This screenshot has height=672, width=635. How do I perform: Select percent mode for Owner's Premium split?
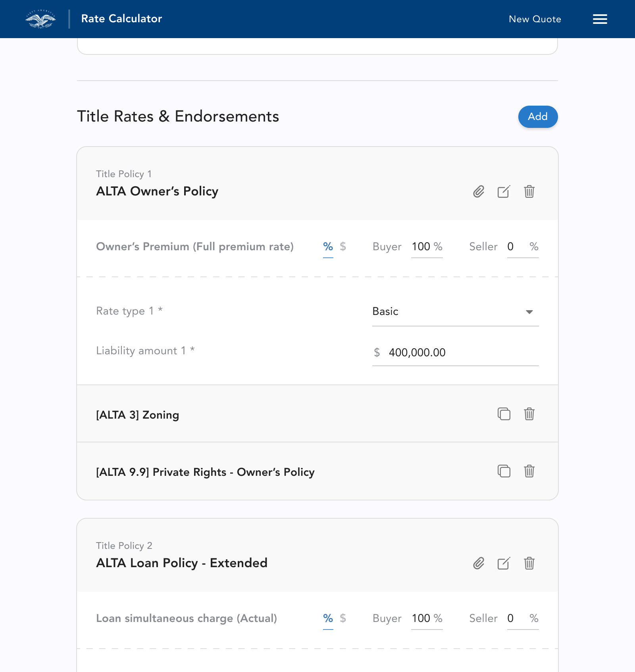click(x=328, y=247)
